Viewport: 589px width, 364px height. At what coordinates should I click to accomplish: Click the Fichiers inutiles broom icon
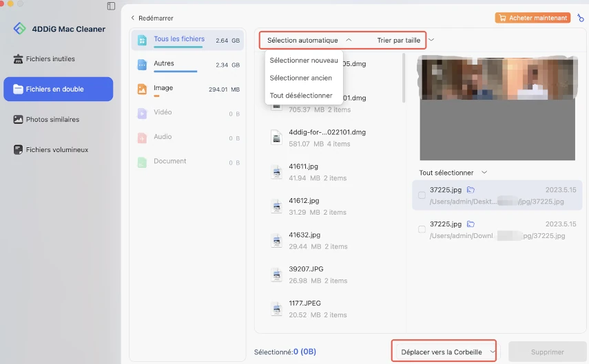pyautogui.click(x=18, y=59)
